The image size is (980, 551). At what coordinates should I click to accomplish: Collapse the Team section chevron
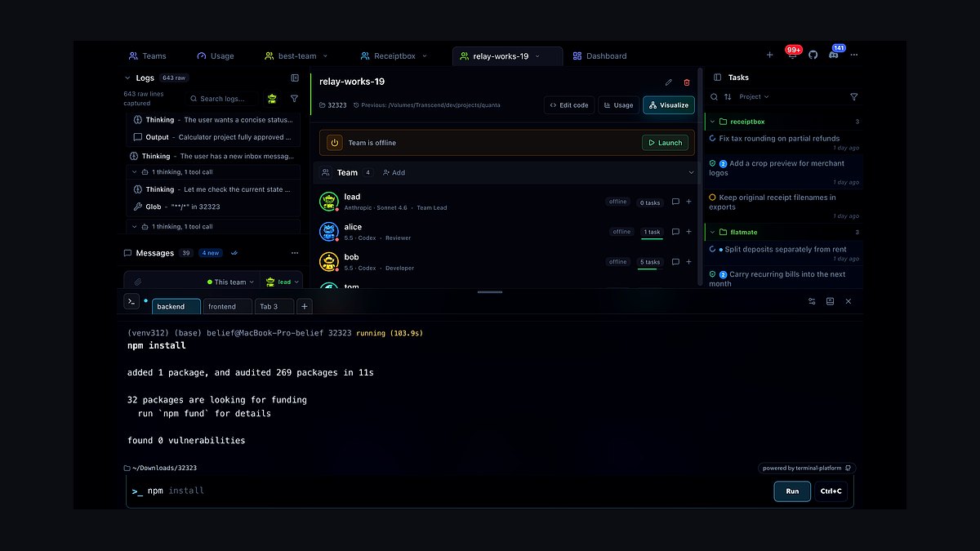coord(692,173)
